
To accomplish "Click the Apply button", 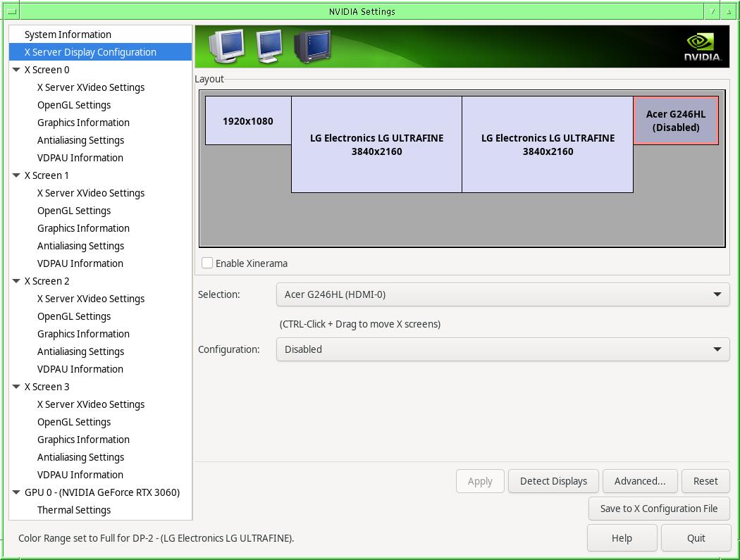I will click(x=480, y=481).
